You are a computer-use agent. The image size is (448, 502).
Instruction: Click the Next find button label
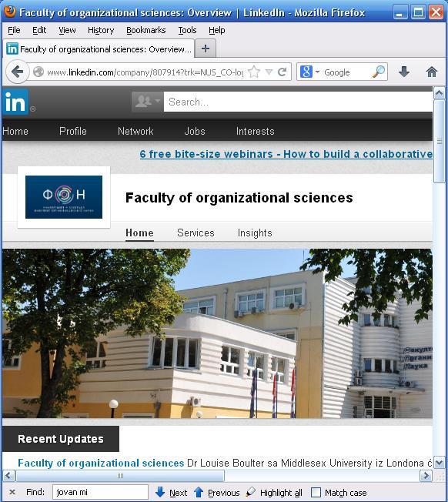pyautogui.click(x=179, y=493)
